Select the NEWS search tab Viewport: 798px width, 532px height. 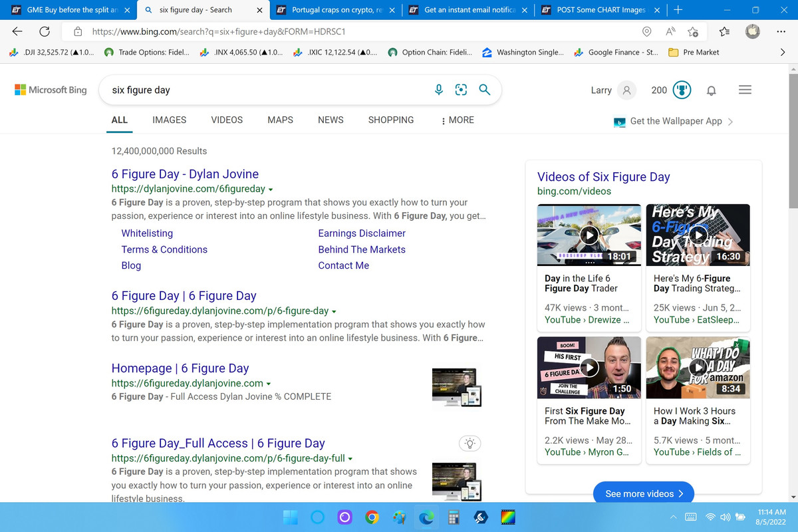click(331, 120)
